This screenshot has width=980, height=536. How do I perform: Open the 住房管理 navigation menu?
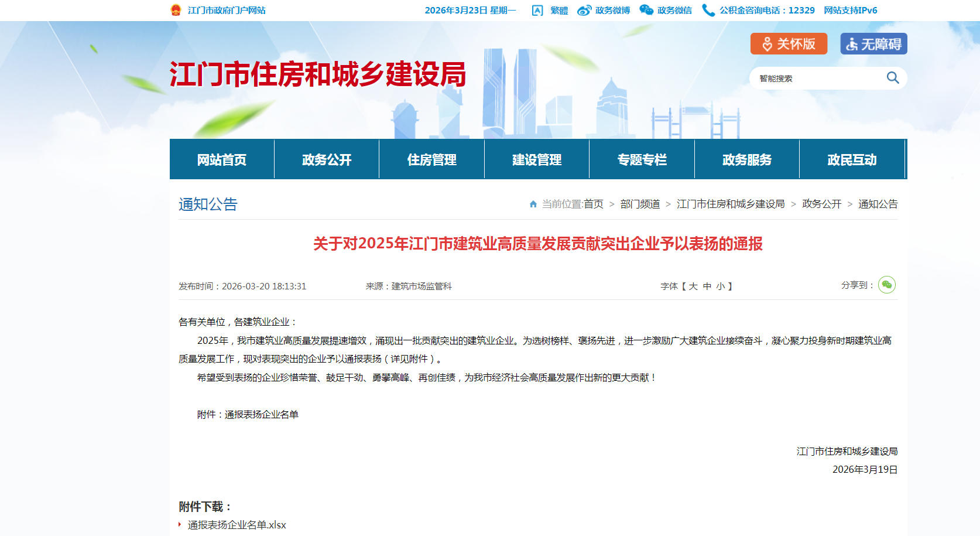click(431, 159)
